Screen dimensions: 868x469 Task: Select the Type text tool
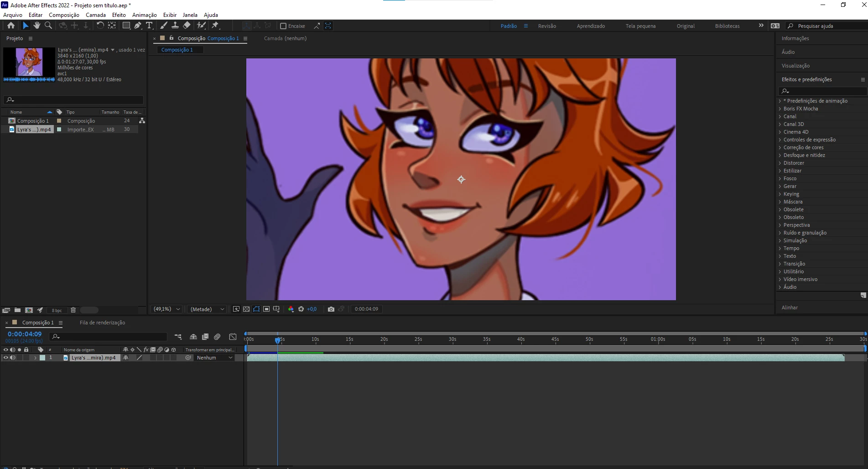click(149, 26)
